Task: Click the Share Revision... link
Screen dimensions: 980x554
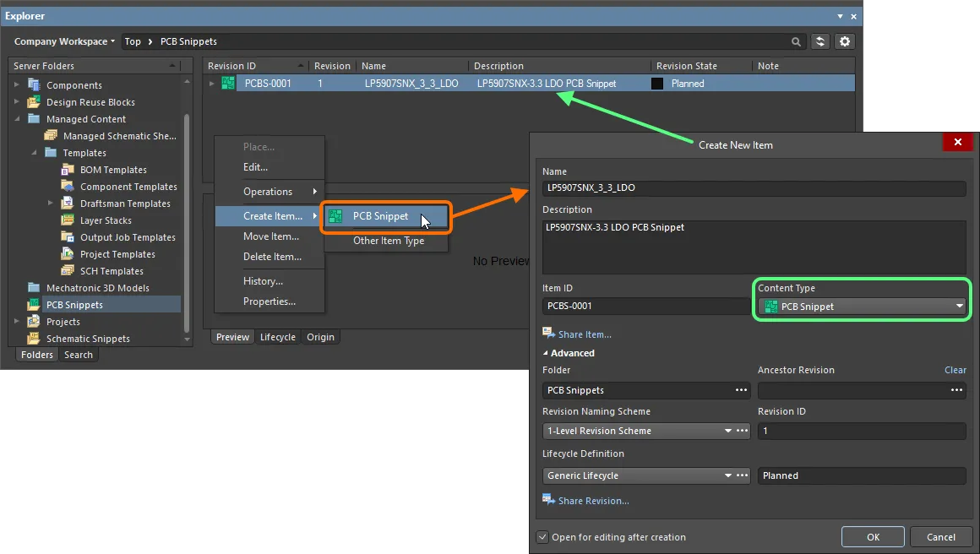Action: [593, 501]
